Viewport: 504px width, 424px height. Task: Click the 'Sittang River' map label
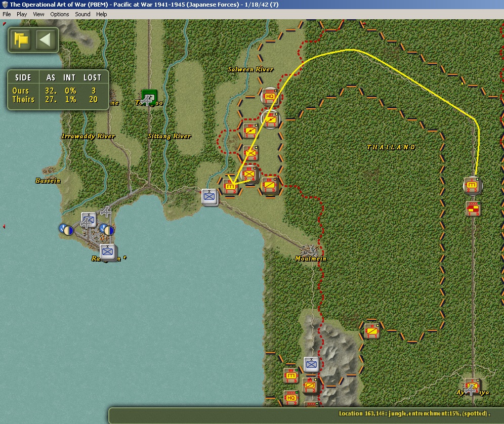(x=170, y=136)
